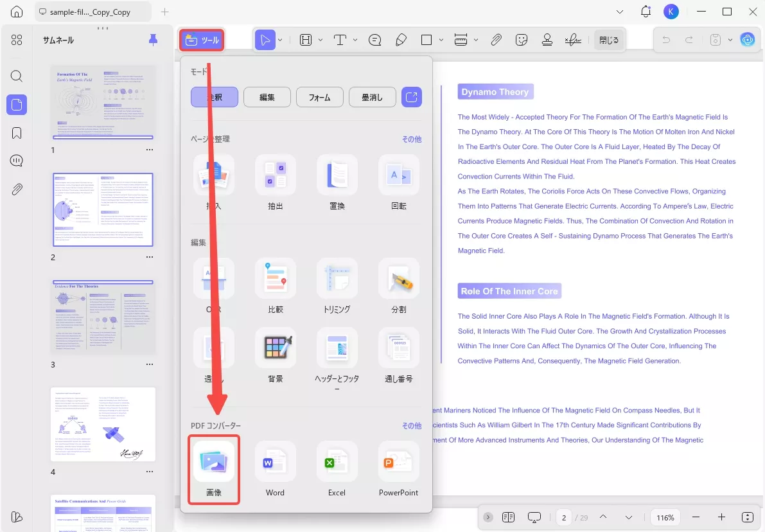This screenshot has width=765, height=532.
Task: Switch to フォーム mode
Action: click(320, 97)
